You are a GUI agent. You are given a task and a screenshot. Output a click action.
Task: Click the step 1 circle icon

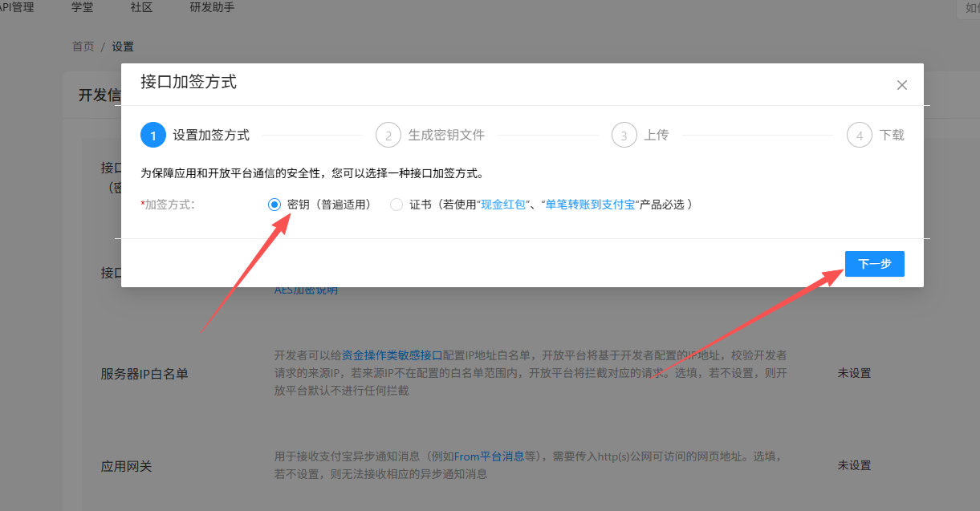pos(153,135)
